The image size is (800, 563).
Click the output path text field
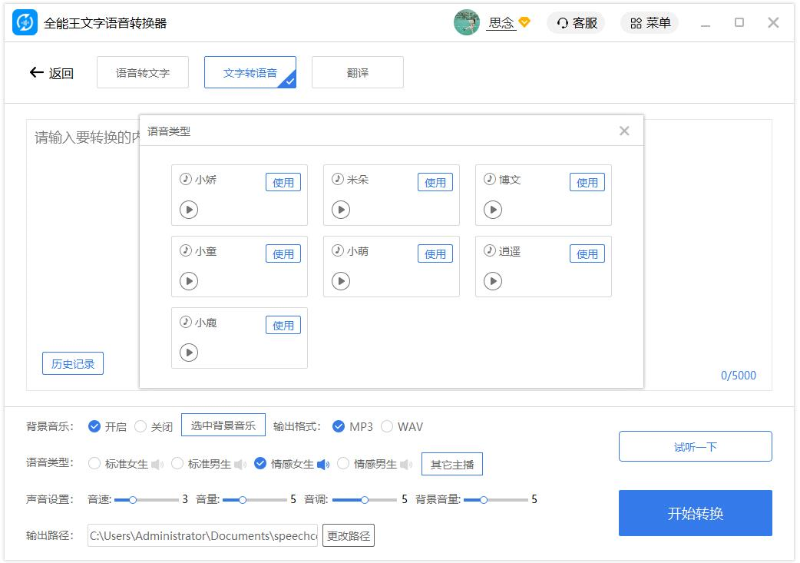203,536
